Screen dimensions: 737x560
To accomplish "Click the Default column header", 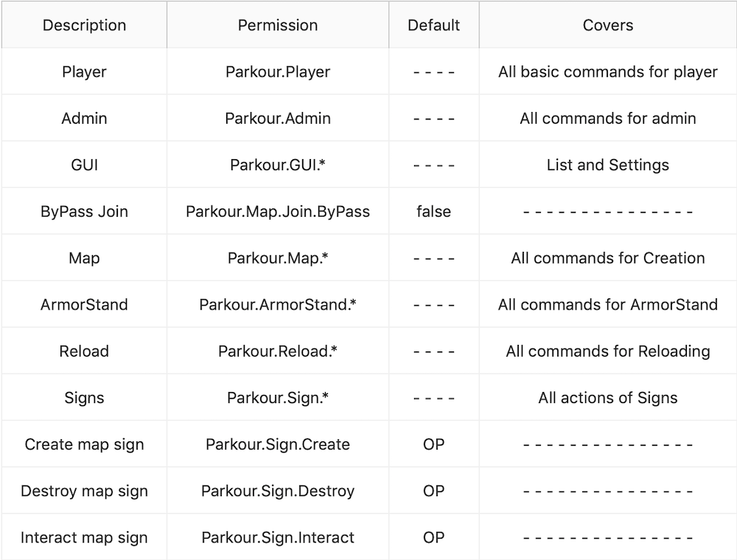I will (434, 25).
